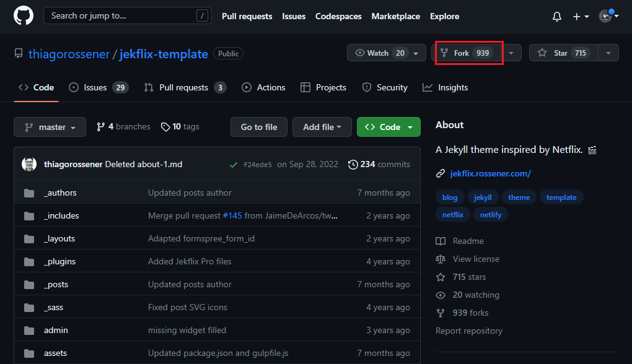Open 715 stars in About
Viewport: 632px width, 364px height.
point(461,277)
